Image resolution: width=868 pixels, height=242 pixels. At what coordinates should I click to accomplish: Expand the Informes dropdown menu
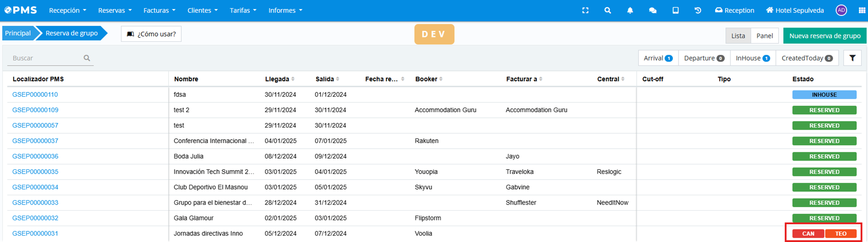click(x=285, y=10)
